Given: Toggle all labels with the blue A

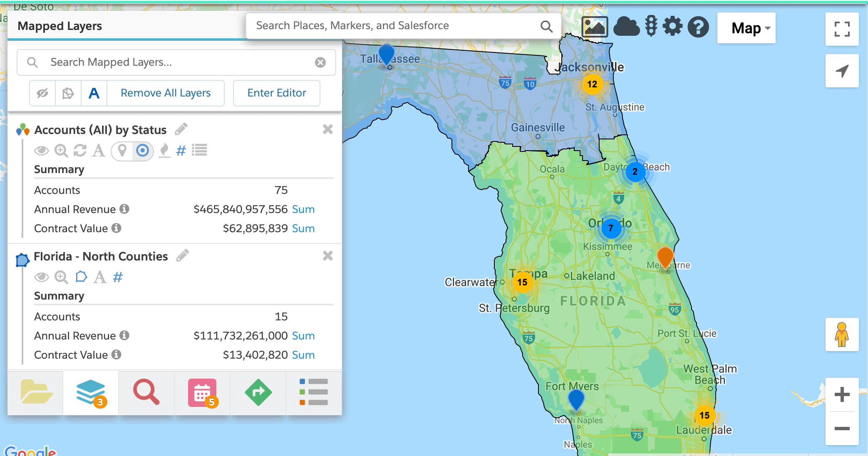Looking at the screenshot, I should 94,93.
